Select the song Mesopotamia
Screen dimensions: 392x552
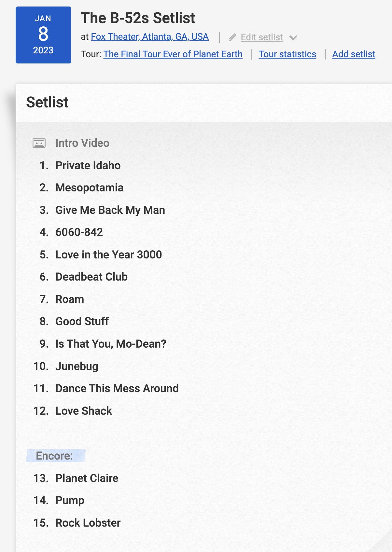[x=90, y=188]
